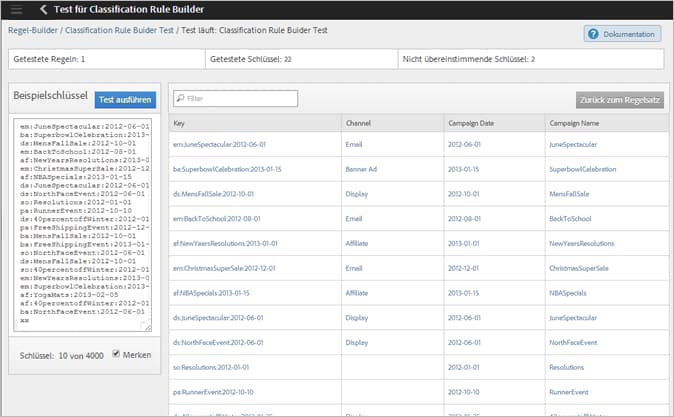Click the Dokumentation help icon
The height and width of the screenshot is (417, 674).
[593, 34]
